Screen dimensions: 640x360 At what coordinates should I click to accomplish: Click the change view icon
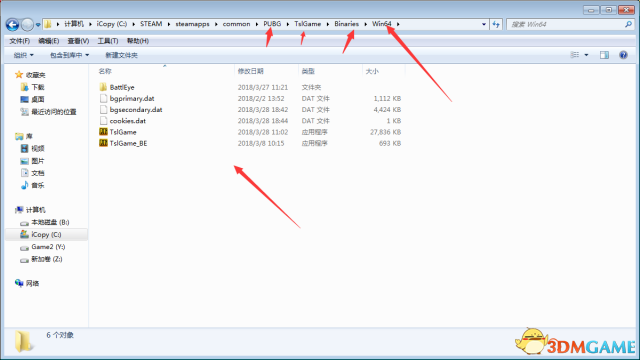[574, 55]
